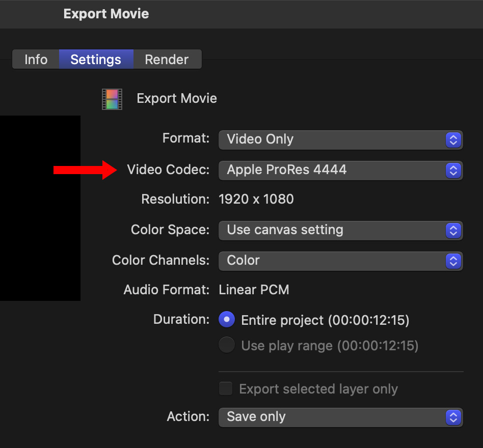Select the Settings tab
Viewport: 483px width, 448px height.
click(96, 60)
